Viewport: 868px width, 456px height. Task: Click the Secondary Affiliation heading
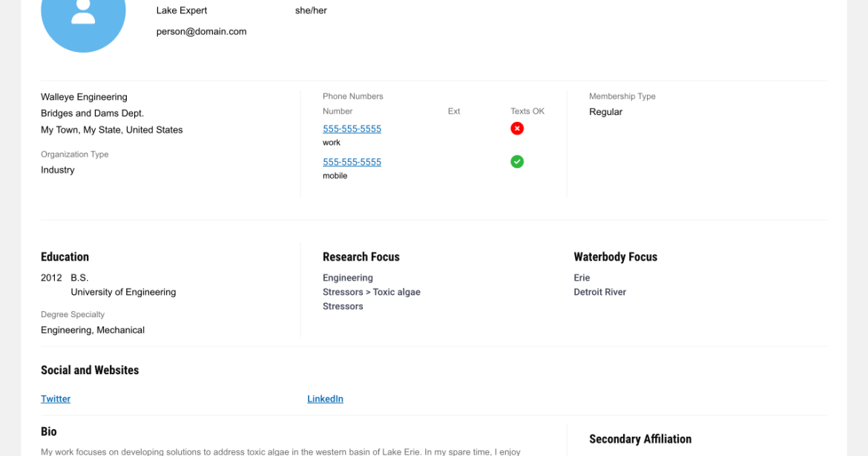click(x=640, y=439)
